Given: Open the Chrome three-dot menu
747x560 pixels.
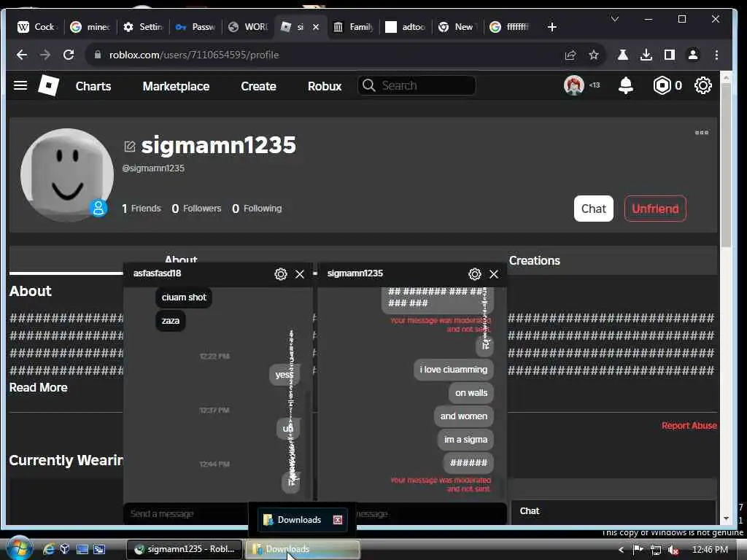Looking at the screenshot, I should coord(716,55).
